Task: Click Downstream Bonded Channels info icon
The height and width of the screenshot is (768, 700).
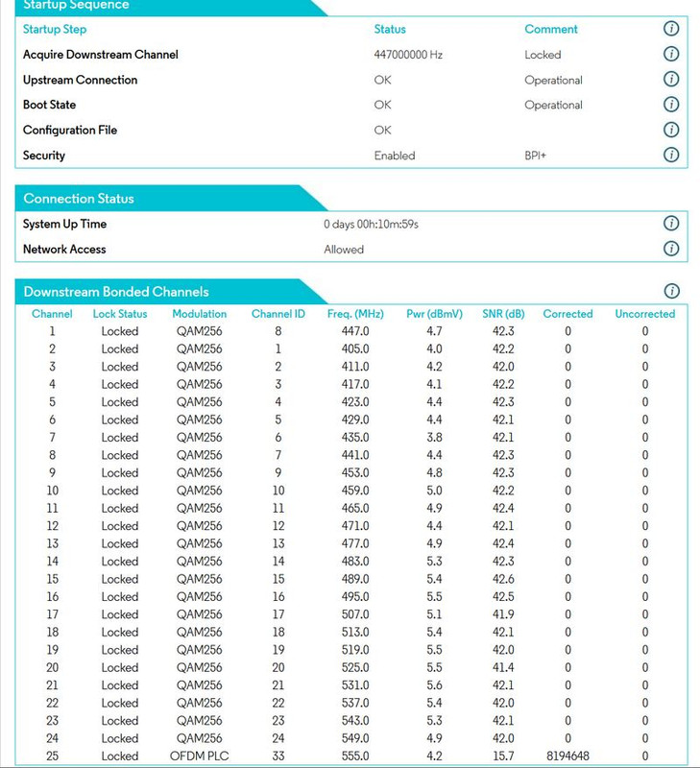Action: click(x=671, y=292)
